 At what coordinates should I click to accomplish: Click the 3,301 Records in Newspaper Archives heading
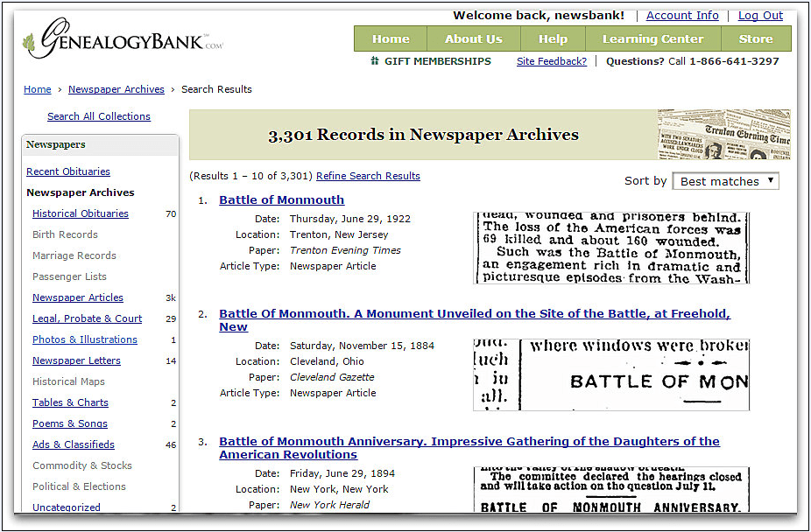423,134
